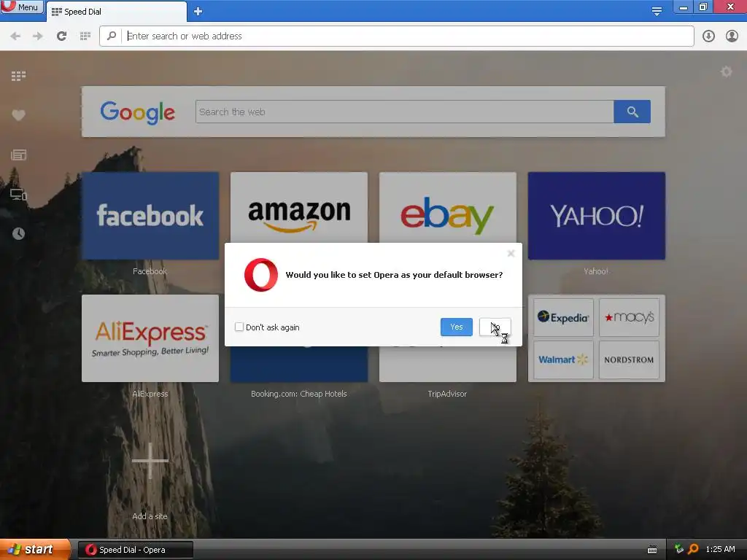
Task: Open Bookmarks heart icon in sidebar
Action: point(18,115)
